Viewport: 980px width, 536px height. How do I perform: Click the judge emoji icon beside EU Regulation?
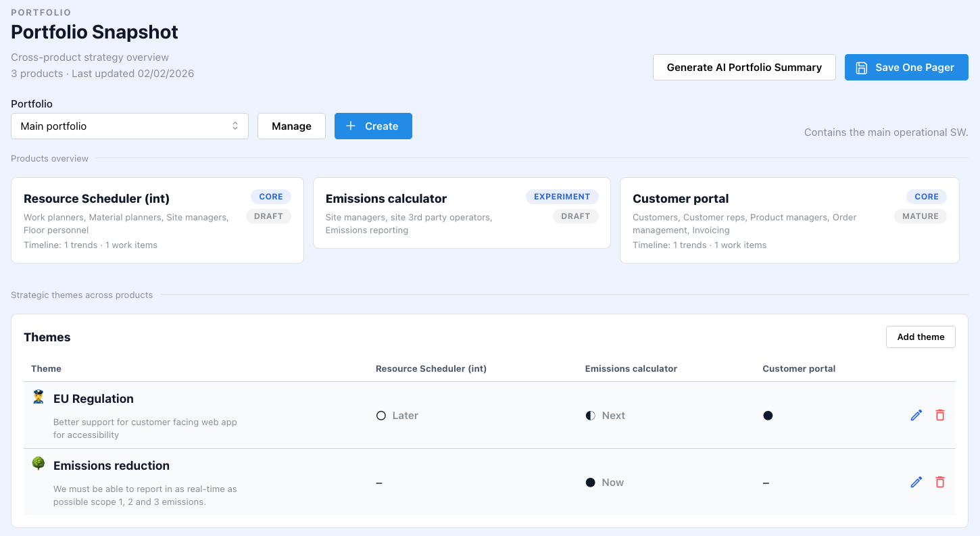[x=38, y=398]
